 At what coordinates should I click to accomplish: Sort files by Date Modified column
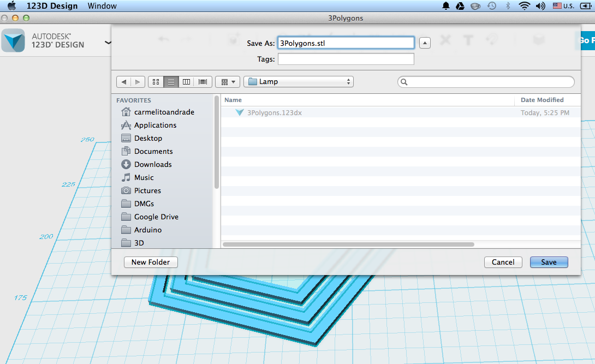pos(548,100)
